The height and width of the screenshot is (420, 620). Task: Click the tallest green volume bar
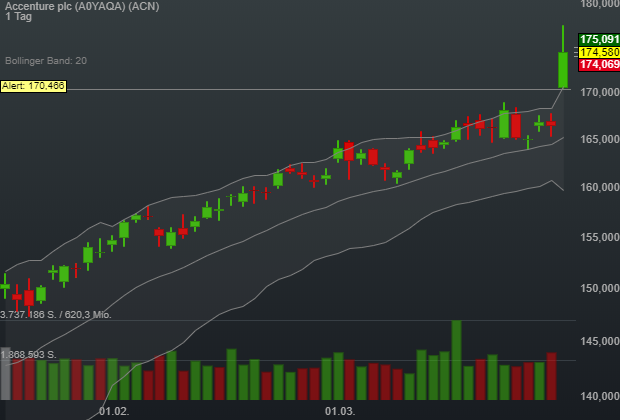click(456, 360)
